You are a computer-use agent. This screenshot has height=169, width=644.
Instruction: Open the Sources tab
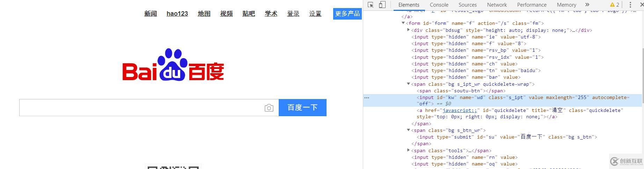pos(468,5)
